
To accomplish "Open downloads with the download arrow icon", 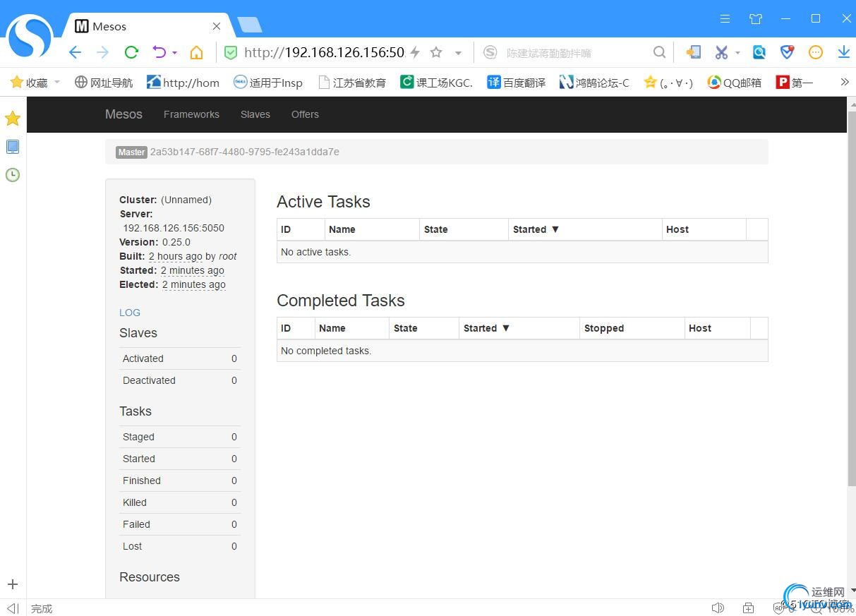I will [x=843, y=52].
